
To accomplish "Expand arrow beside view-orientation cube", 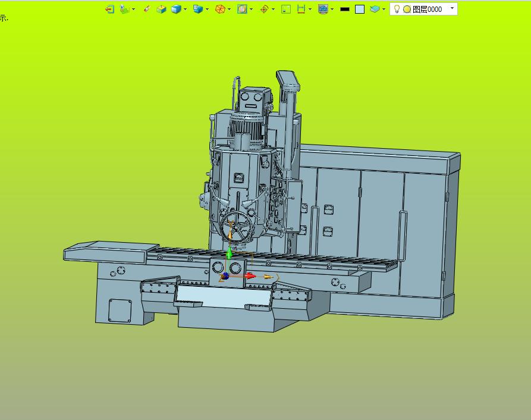I will [x=208, y=9].
